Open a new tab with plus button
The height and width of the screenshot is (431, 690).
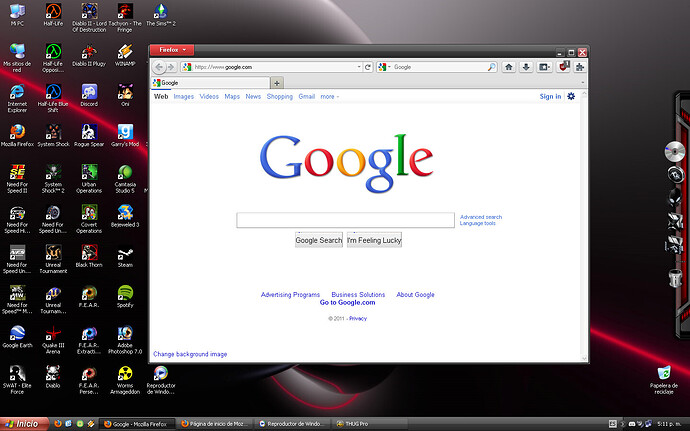point(277,83)
